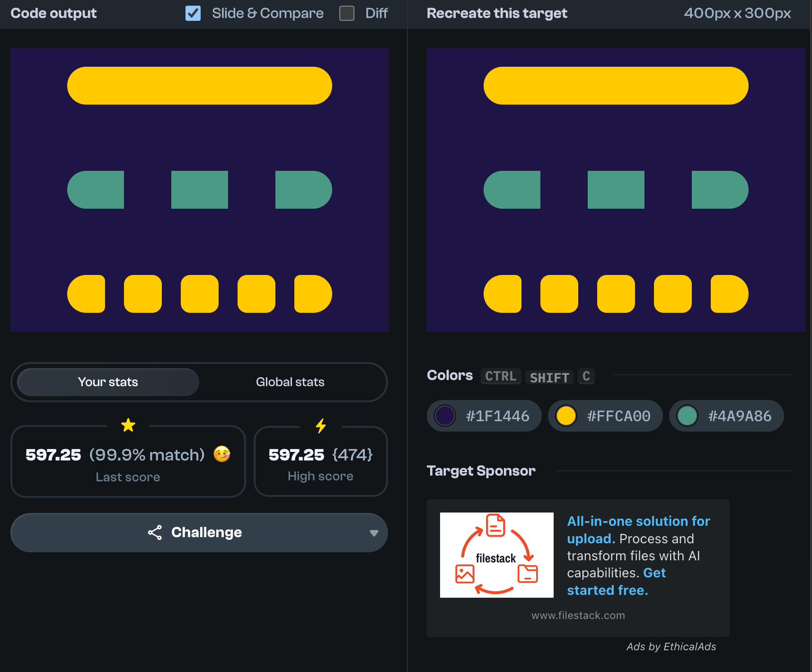Switch to the Global stats tab

click(x=290, y=382)
